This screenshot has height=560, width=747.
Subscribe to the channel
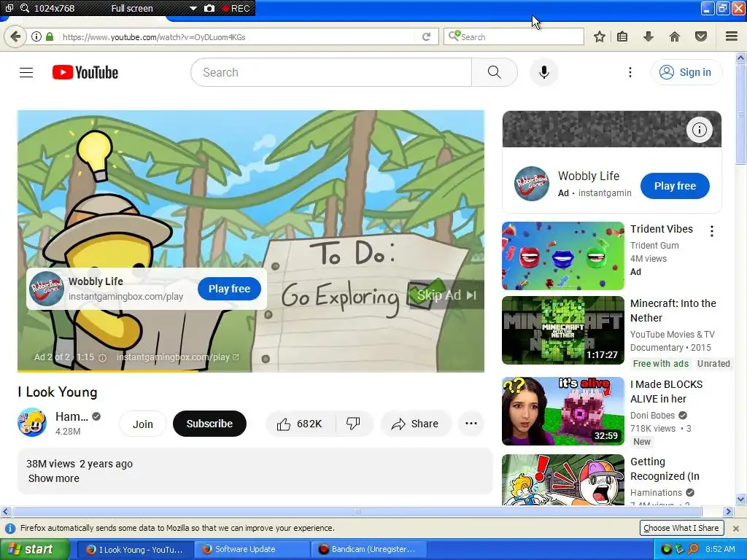209,424
